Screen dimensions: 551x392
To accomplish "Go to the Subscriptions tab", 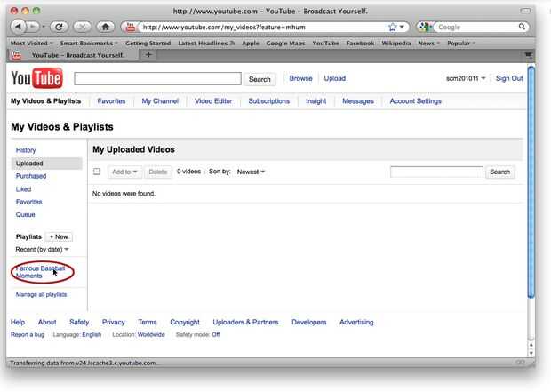I will [x=268, y=101].
